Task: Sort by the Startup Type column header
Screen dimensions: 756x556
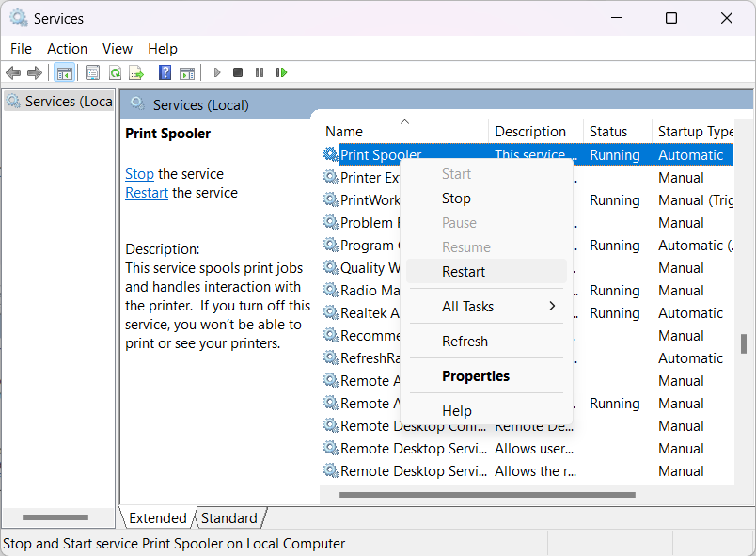Action: (x=693, y=131)
